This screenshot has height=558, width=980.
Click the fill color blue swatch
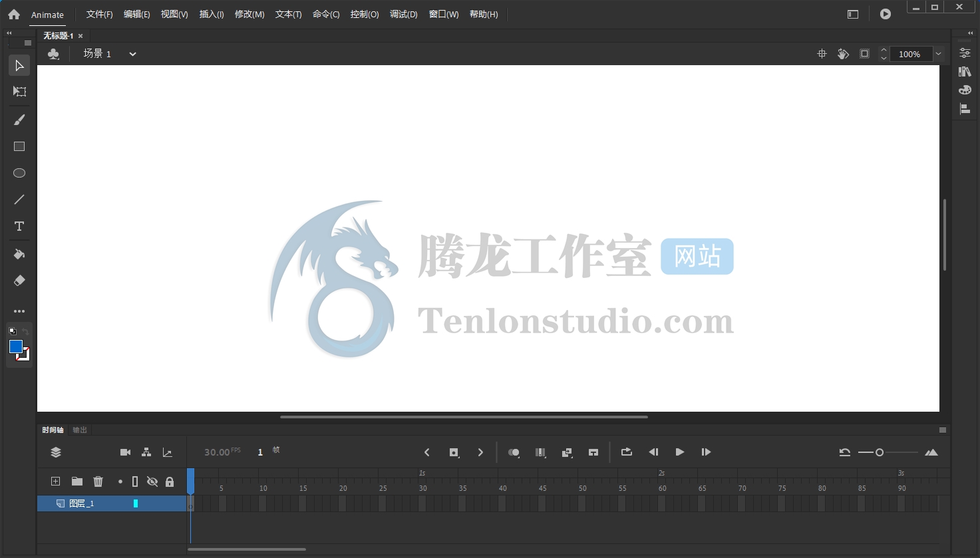[16, 347]
